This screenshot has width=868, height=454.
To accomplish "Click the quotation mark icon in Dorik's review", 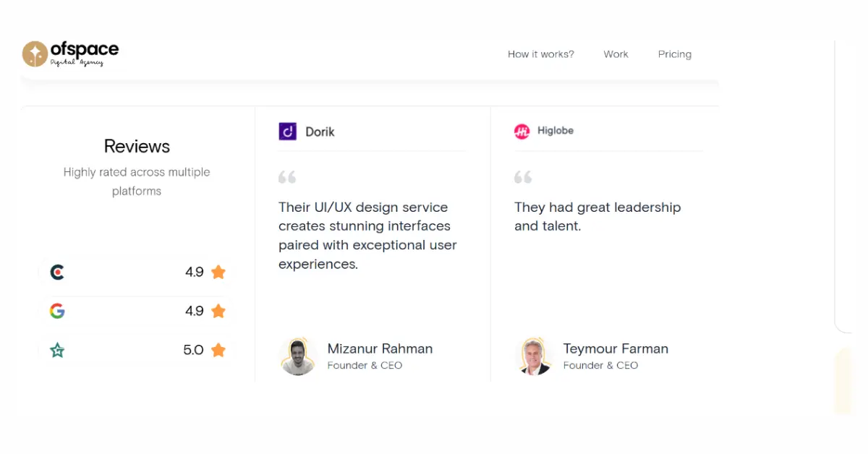I will click(286, 176).
